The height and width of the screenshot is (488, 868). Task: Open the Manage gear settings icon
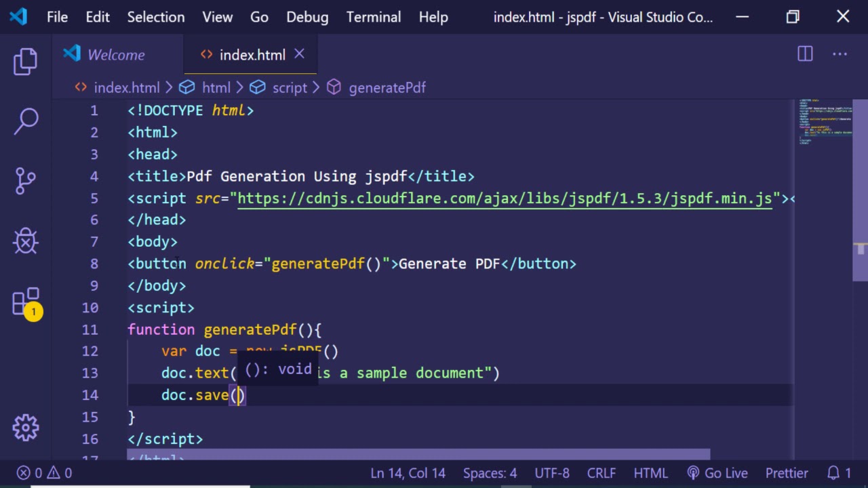(26, 427)
